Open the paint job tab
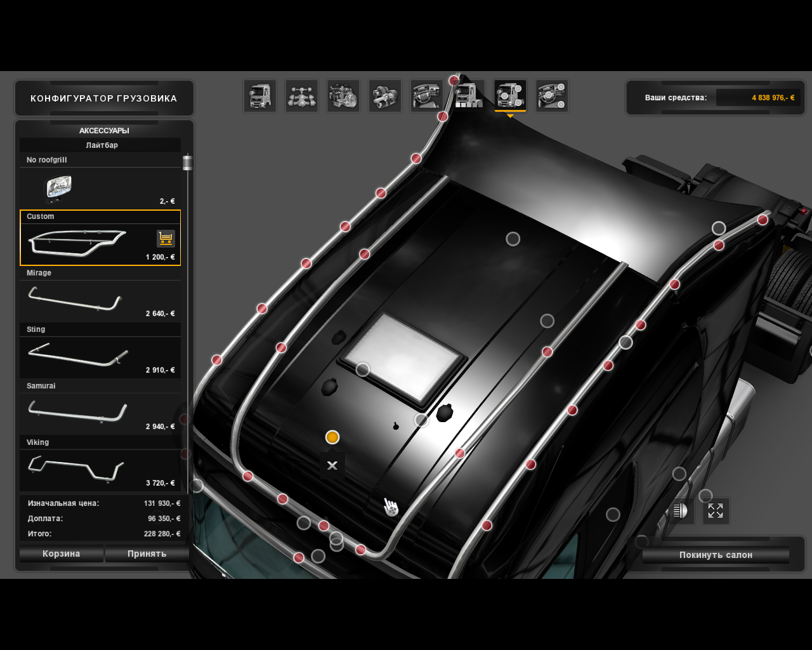The image size is (812, 650). 469,96
